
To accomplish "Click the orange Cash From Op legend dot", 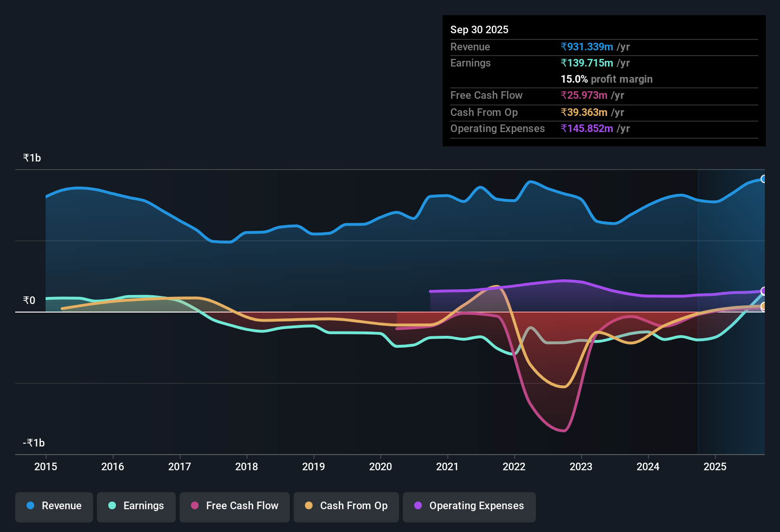I will (308, 506).
